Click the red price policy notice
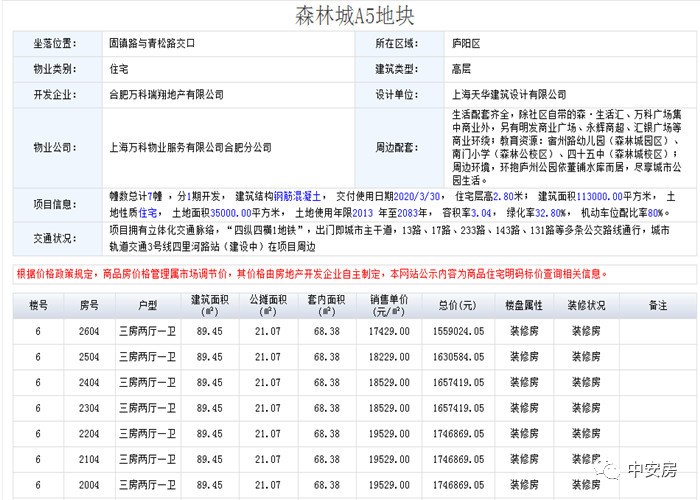The width and height of the screenshot is (700, 500). 312,274
